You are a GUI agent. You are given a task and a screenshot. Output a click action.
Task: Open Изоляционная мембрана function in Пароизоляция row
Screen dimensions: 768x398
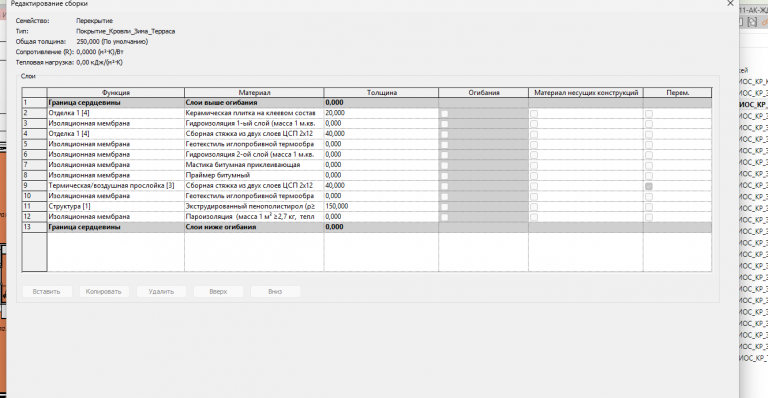point(116,216)
